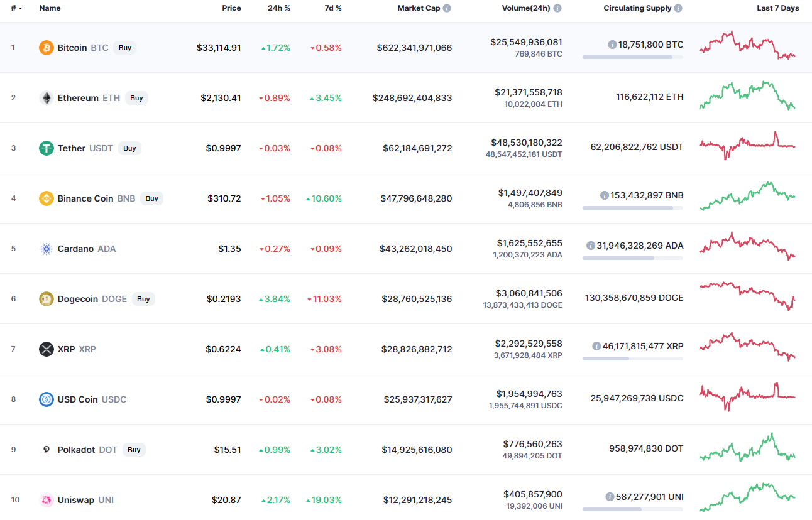Sort table by Name column
This screenshot has width=812, height=520.
click(50, 8)
